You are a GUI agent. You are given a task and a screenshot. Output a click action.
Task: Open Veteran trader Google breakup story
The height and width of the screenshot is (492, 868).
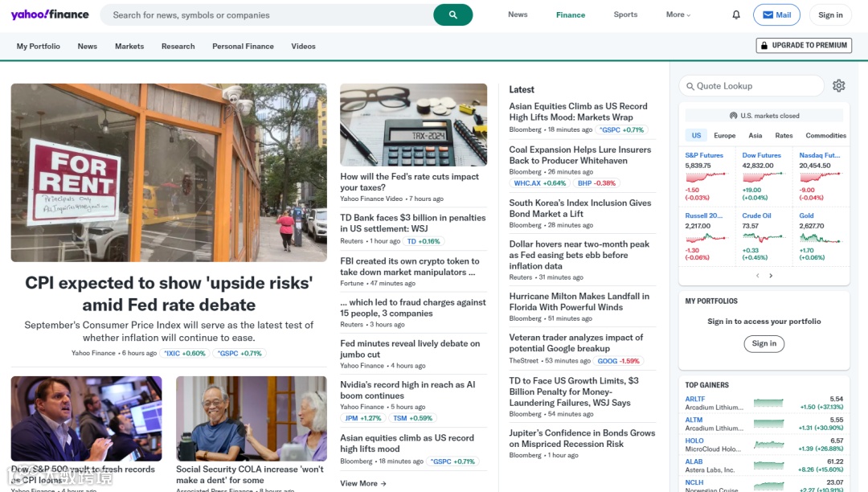[x=575, y=342]
